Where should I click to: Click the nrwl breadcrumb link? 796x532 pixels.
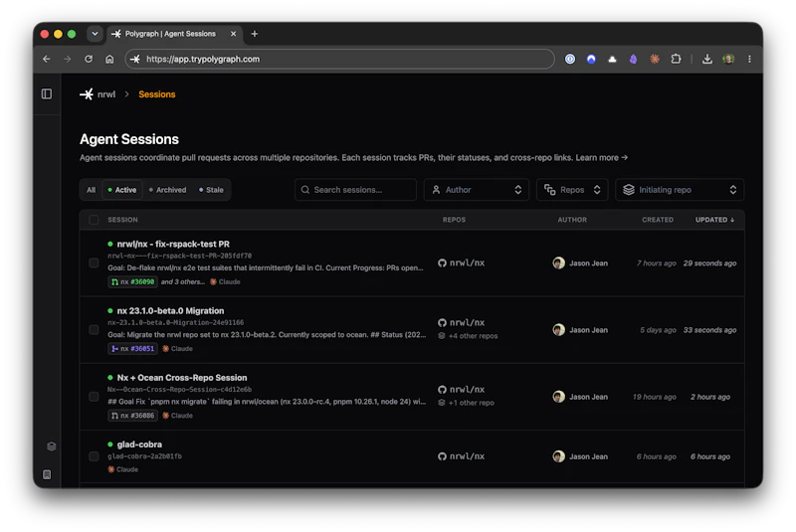[106, 94]
